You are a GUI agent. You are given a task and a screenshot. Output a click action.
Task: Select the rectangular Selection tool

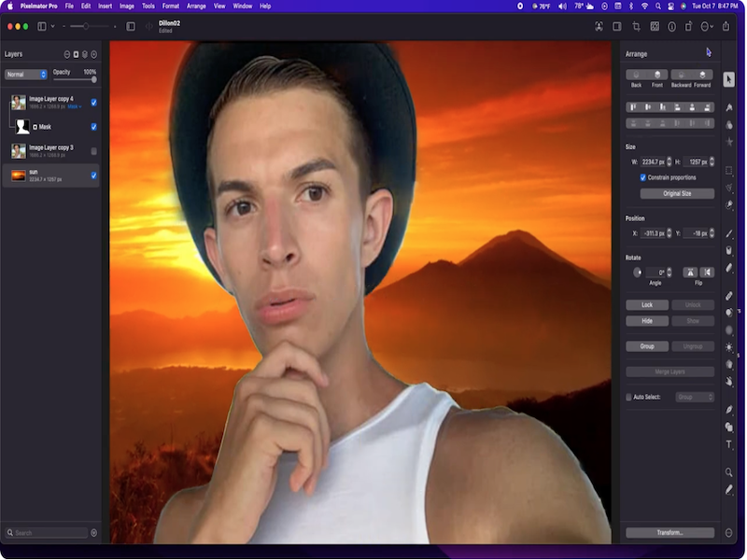729,171
